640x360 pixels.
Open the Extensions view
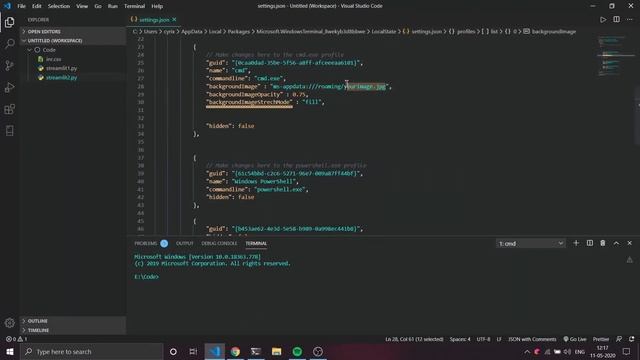[x=9, y=109]
